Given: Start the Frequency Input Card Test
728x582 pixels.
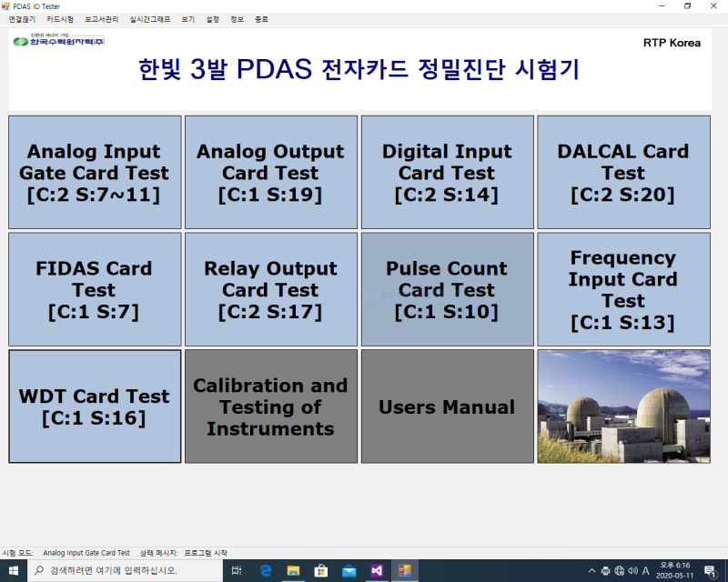Looking at the screenshot, I should coord(622,288).
